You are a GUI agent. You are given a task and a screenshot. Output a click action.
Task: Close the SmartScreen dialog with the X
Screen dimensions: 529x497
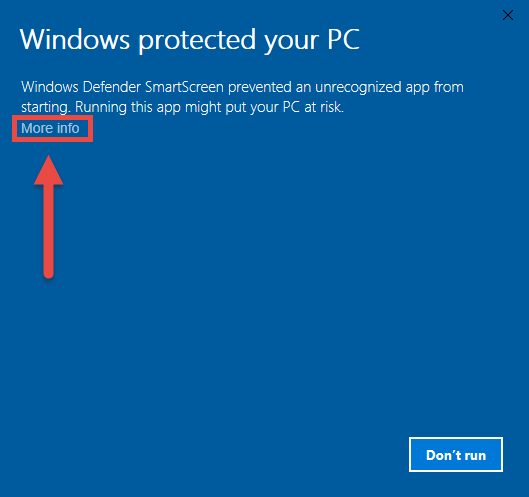tap(508, 15)
